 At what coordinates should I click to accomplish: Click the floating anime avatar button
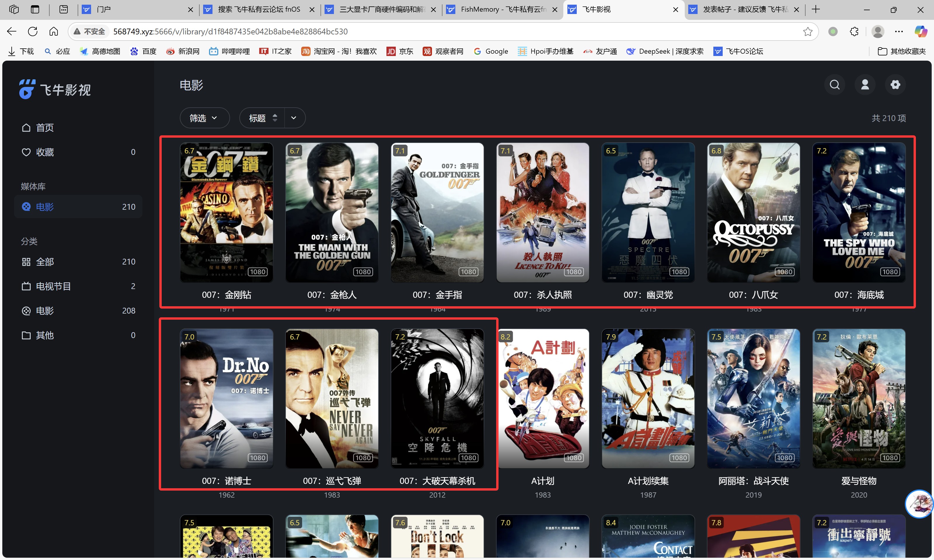920,504
